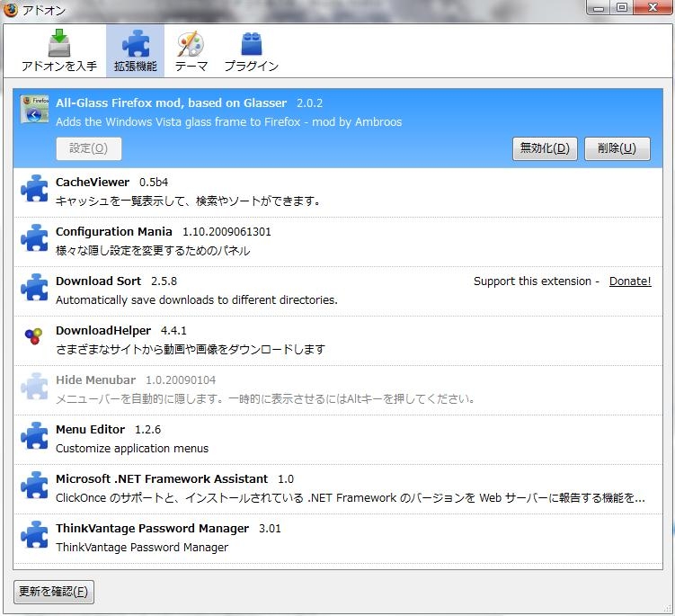Click the ThinkVantage Password Manager icon
Image resolution: width=675 pixels, height=616 pixels.
(x=34, y=534)
